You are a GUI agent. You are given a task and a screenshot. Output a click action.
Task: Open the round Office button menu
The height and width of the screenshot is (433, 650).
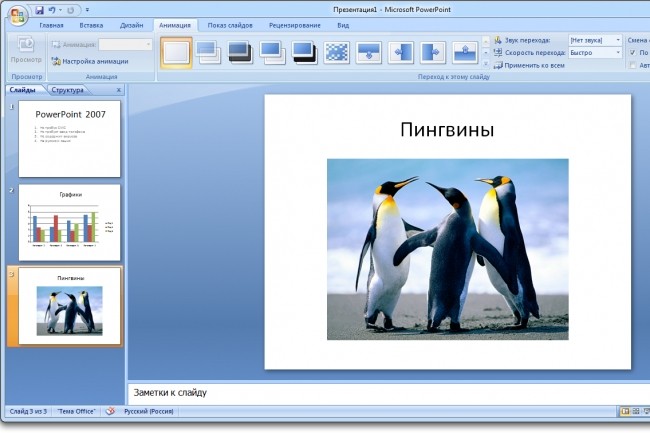point(18,15)
